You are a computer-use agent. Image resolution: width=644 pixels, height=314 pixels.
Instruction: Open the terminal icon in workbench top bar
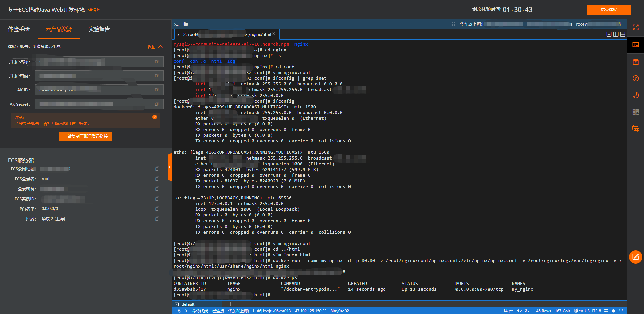click(176, 24)
